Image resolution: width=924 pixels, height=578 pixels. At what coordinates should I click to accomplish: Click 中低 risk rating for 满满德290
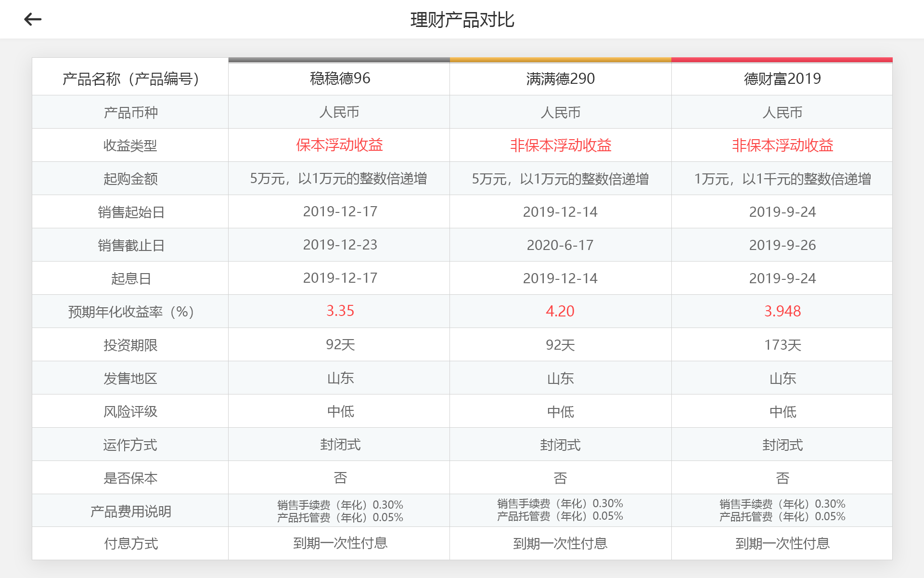tap(560, 411)
